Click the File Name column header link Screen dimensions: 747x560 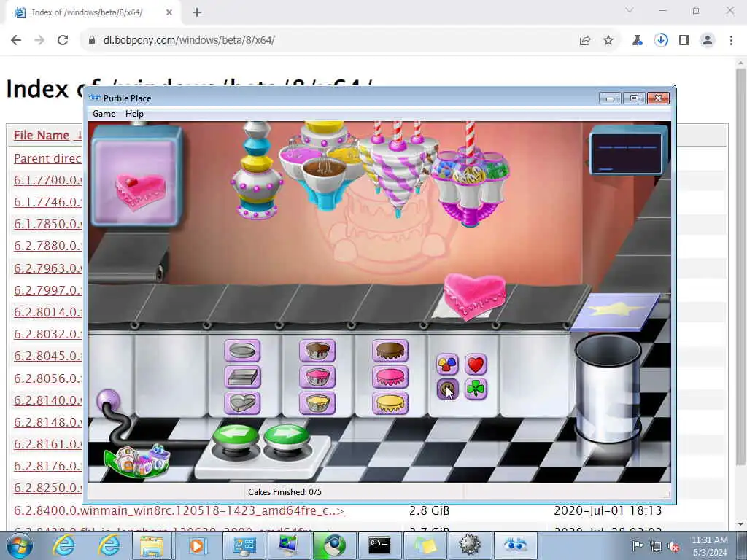point(42,135)
